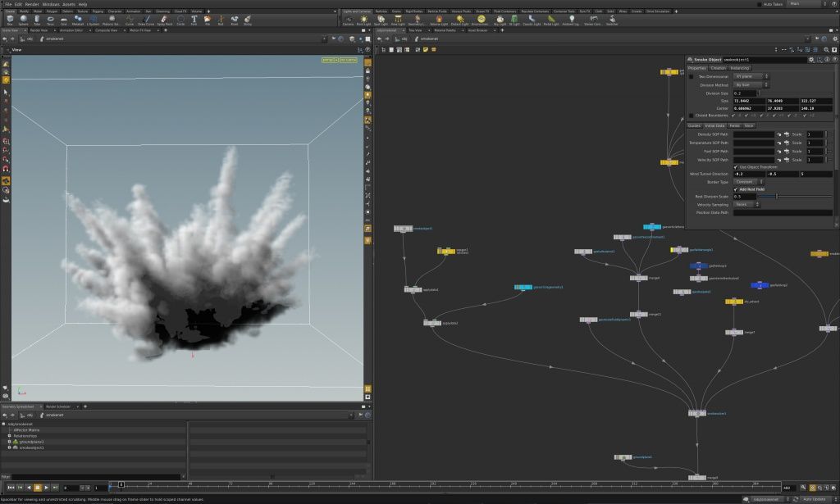
Task: Add a Sky Light from shelf
Action: click(500, 20)
